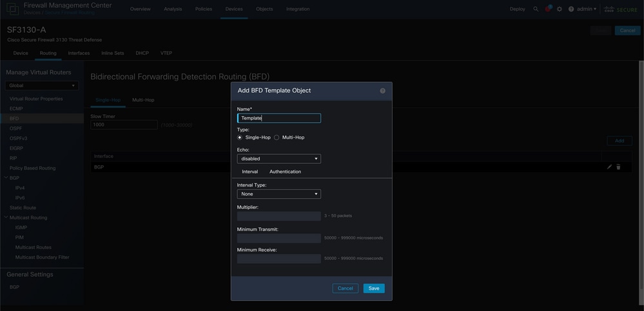Image resolution: width=644 pixels, height=311 pixels.
Task: Switch to the Authentication tab in dialog
Action: (x=286, y=172)
